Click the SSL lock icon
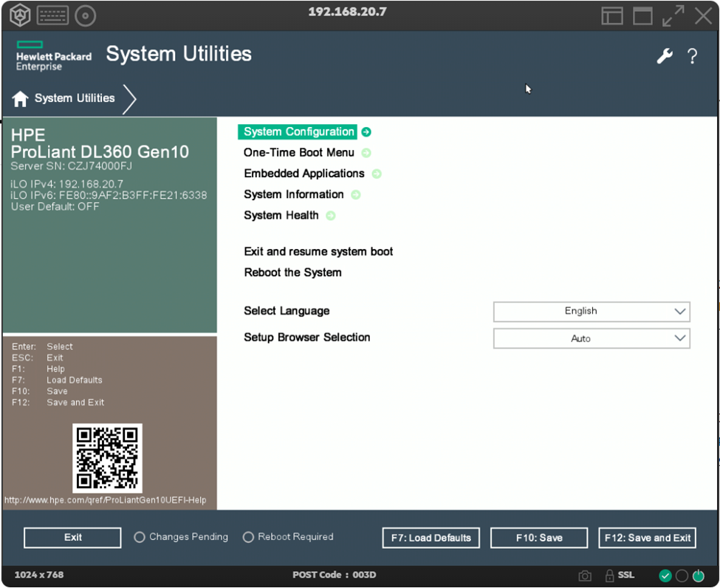Screen dimensions: 720x588 610,575
